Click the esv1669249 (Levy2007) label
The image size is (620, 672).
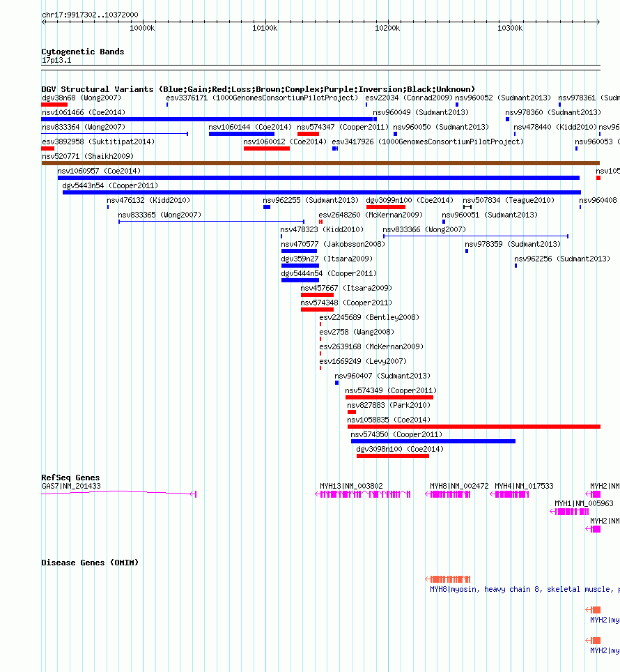point(363,361)
